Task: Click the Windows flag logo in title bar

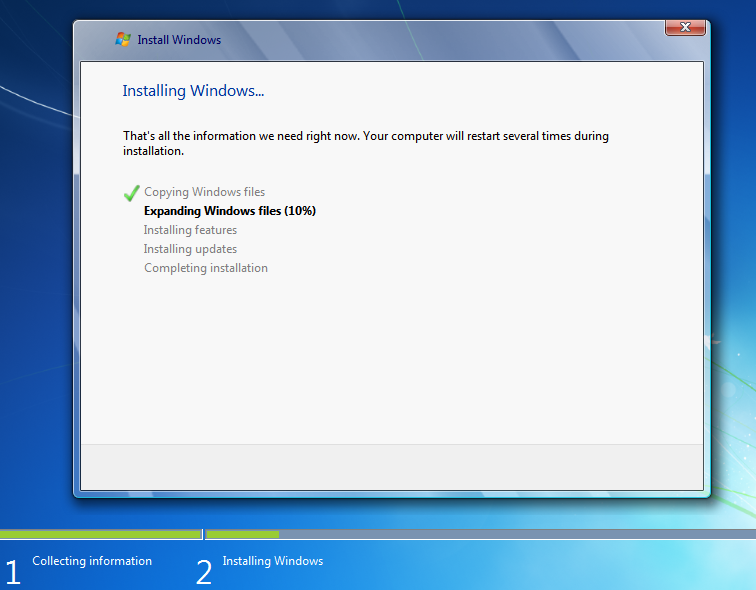Action: 123,40
